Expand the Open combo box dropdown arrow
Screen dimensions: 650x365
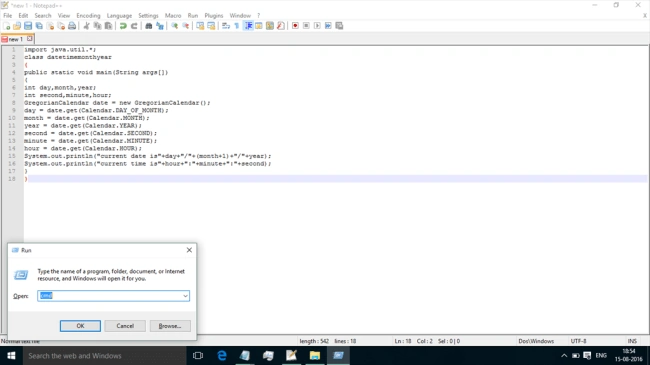pyautogui.click(x=185, y=296)
